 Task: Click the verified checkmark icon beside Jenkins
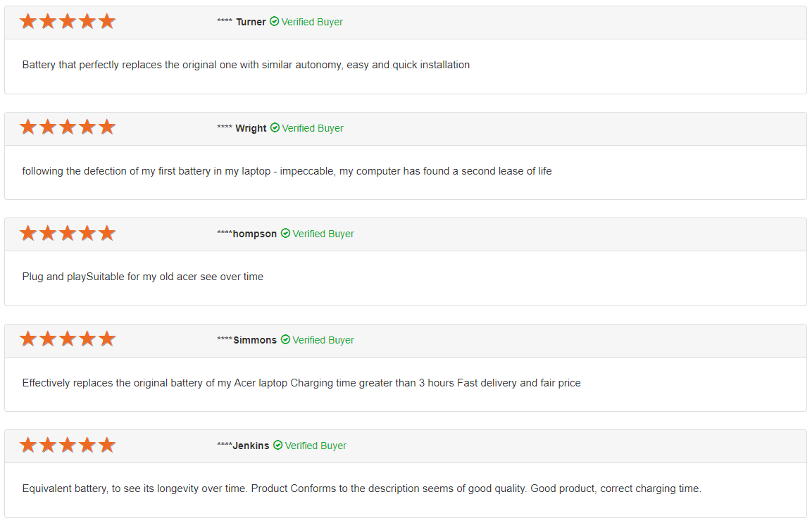(x=277, y=446)
